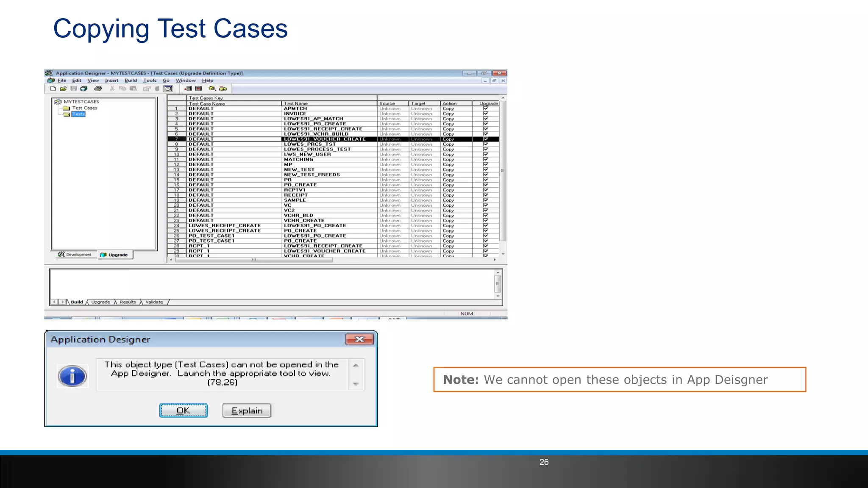
Task: Select the MYTESTCASES tree root
Action: tap(81, 102)
